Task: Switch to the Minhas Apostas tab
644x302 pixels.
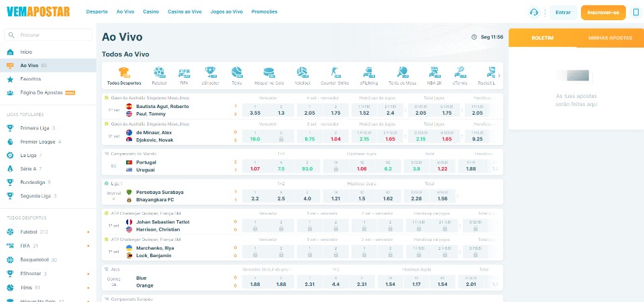Action: 610,38
